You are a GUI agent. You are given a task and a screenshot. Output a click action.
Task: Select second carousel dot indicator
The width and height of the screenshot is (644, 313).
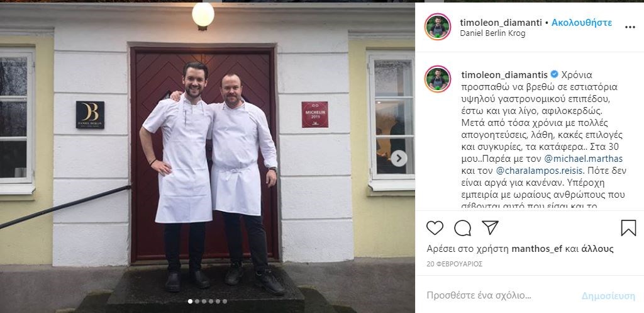(197, 301)
